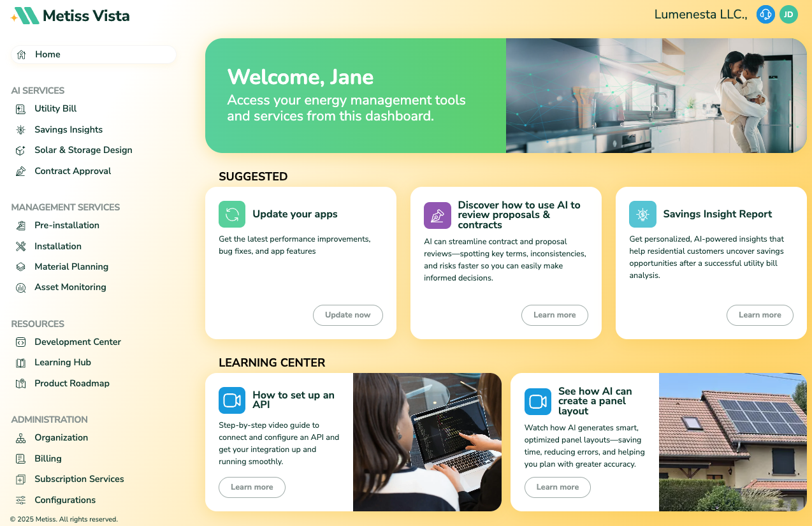Click Learn more on Savings Insight Report
Viewport: 812px width, 526px height.
click(760, 315)
